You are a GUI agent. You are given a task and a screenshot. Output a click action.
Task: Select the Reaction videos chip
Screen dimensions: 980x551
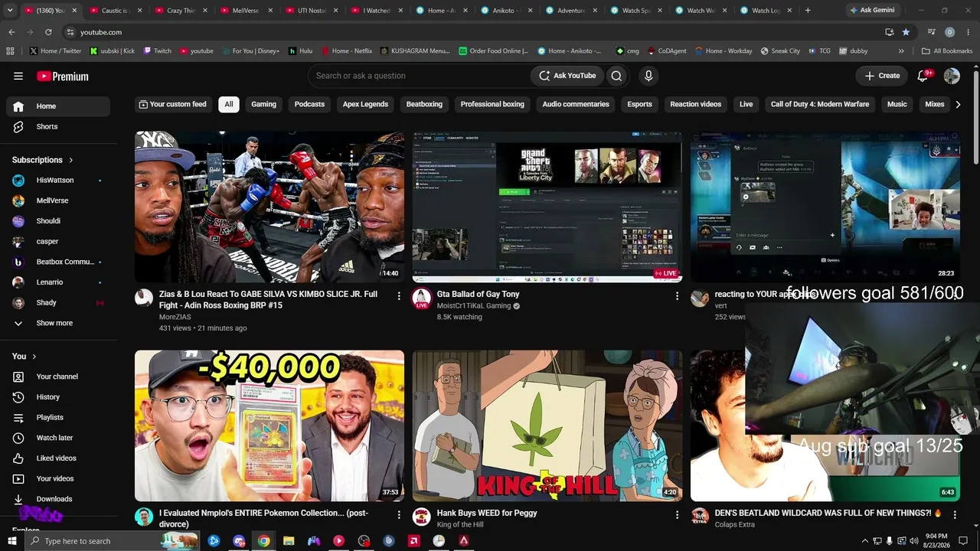pos(695,104)
